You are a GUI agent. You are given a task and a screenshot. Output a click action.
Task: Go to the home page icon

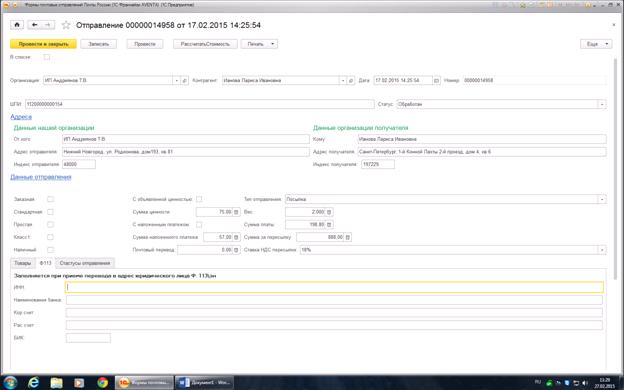click(17, 25)
